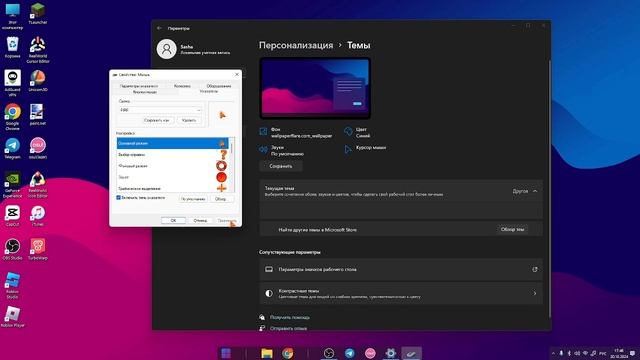Switch to the Параметры указателя tab
Viewport: 640px width, 360px height.
pos(139,86)
